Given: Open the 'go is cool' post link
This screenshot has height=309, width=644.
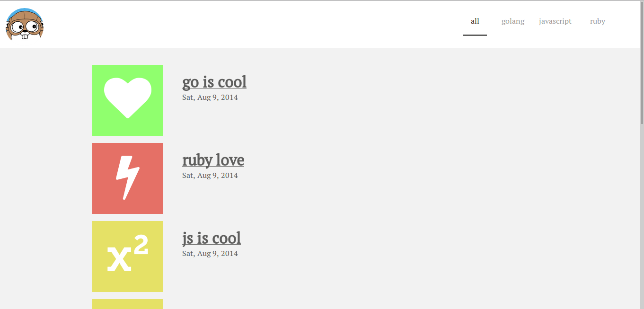Looking at the screenshot, I should pos(214,82).
